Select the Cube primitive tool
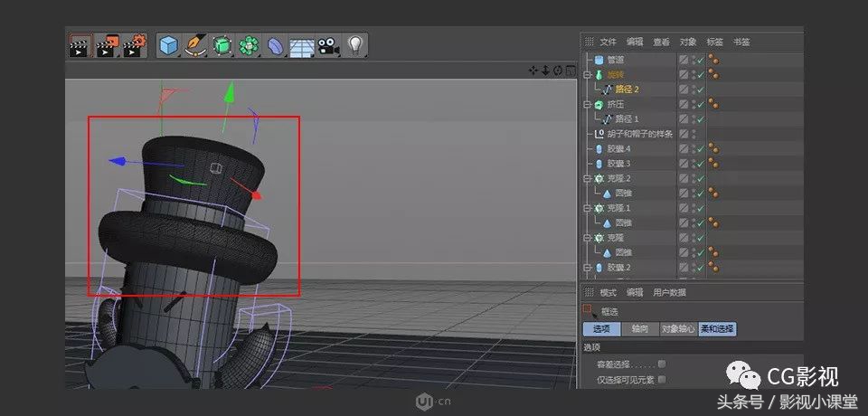Screen dimensions: 868x416 click(x=169, y=45)
